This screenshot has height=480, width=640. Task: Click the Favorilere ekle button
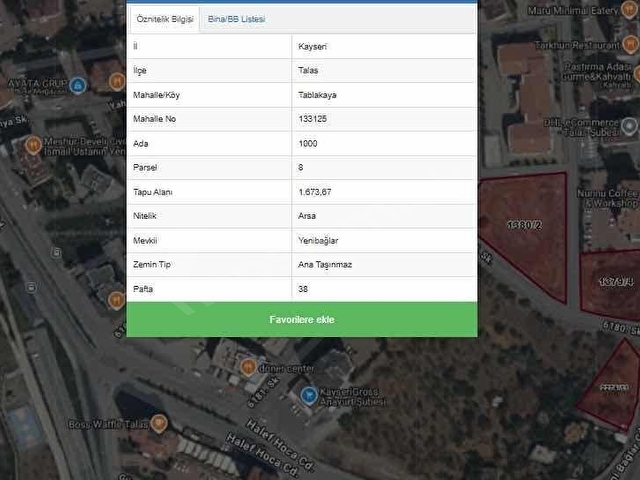point(302,320)
